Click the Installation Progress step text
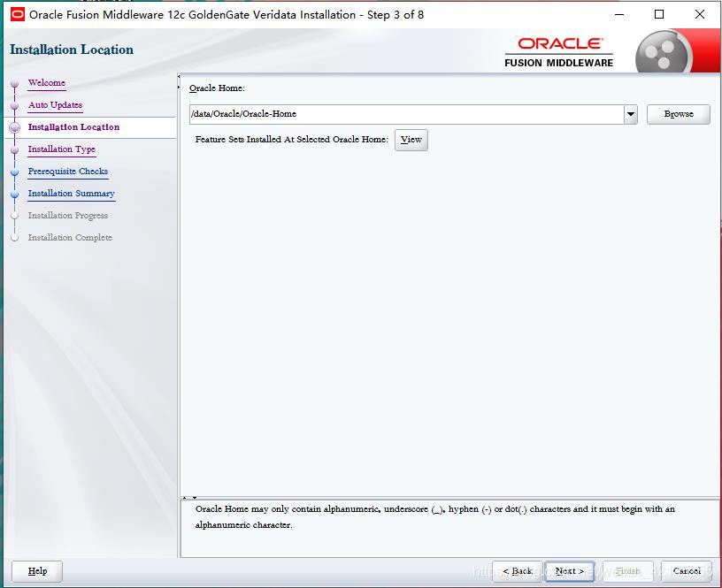Viewport: 722px width, 588px height. [67, 216]
